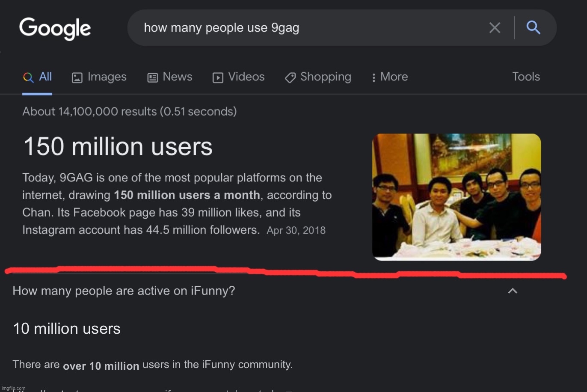Image resolution: width=587 pixels, height=392 pixels.
Task: Go to the Videos tab
Action: click(239, 77)
